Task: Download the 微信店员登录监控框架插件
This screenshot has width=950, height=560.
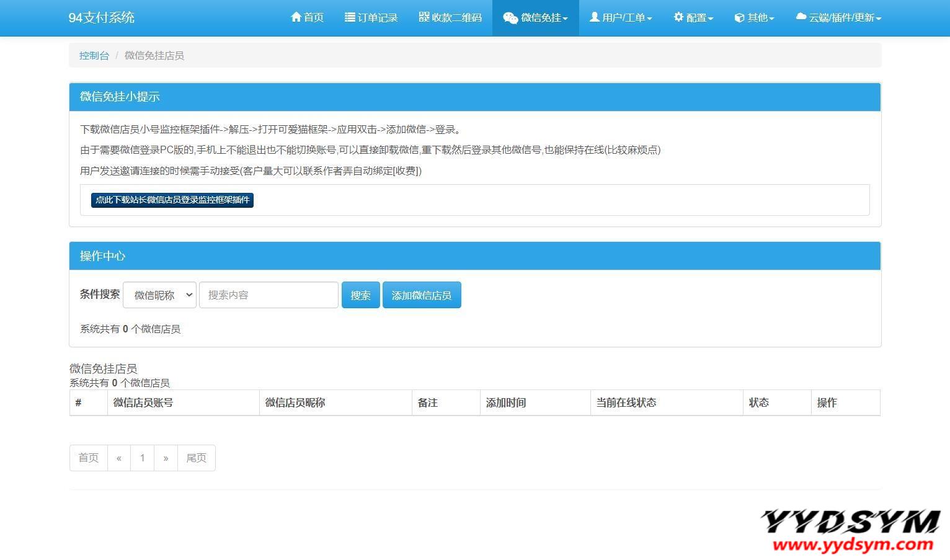Action: 172,200
